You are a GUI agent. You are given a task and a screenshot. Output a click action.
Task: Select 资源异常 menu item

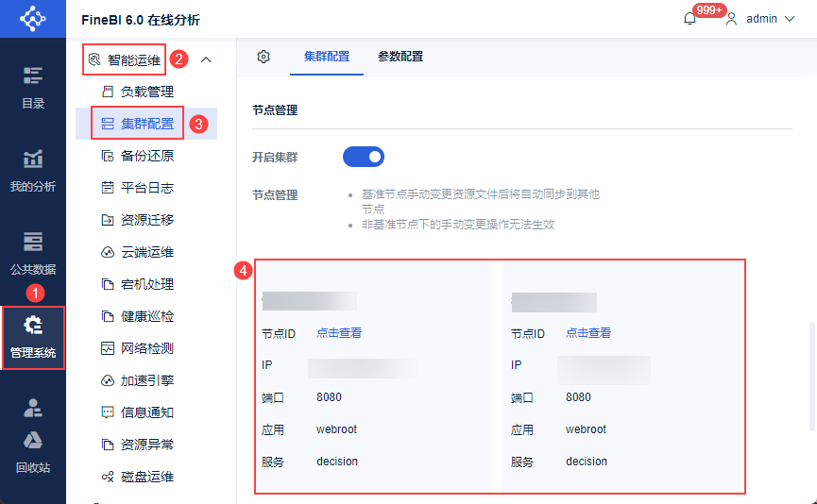click(146, 445)
